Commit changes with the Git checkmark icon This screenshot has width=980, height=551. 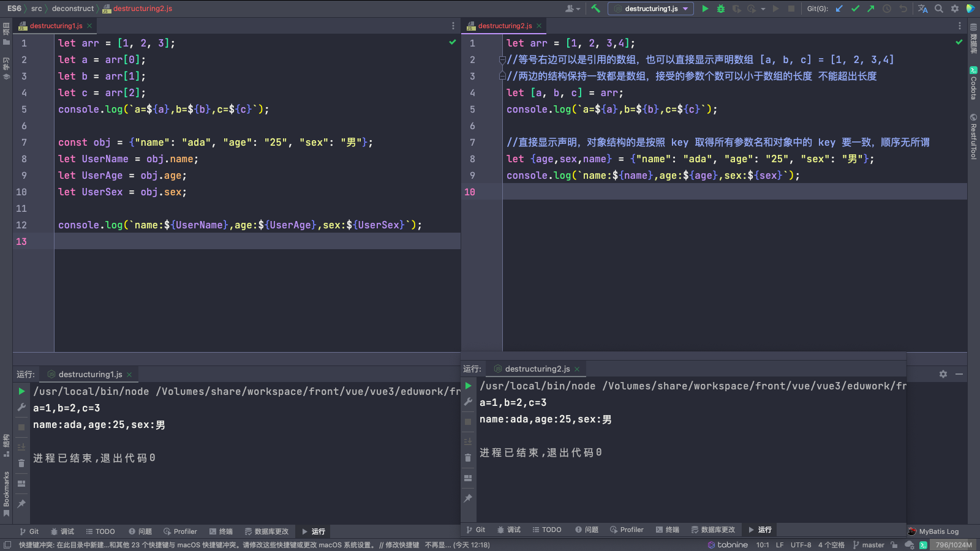[x=855, y=9]
